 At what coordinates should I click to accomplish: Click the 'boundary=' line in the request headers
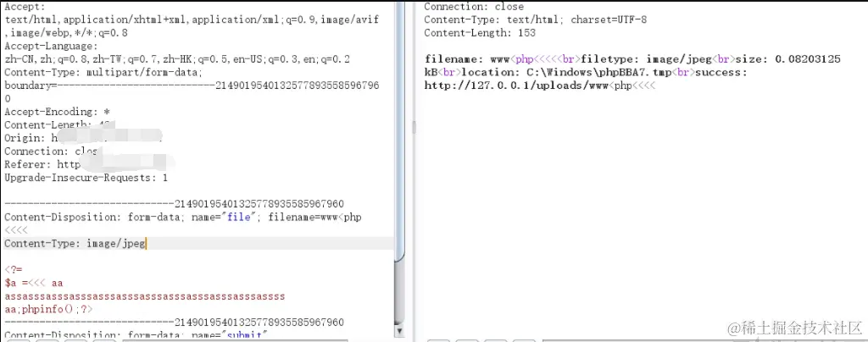[192, 85]
